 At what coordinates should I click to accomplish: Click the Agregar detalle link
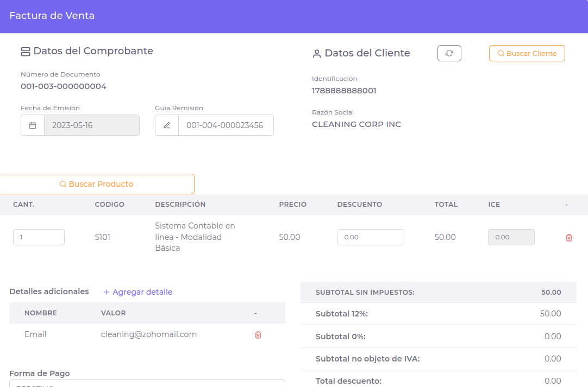click(x=138, y=292)
